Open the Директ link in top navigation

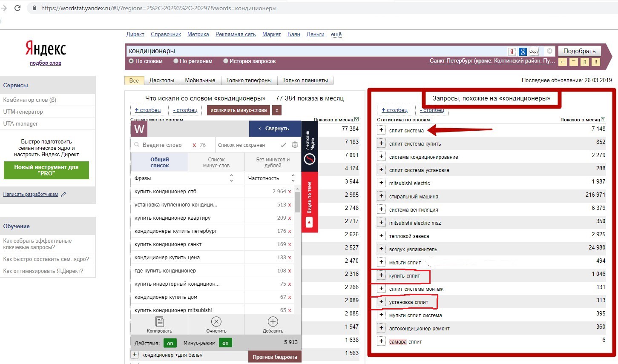coord(135,34)
